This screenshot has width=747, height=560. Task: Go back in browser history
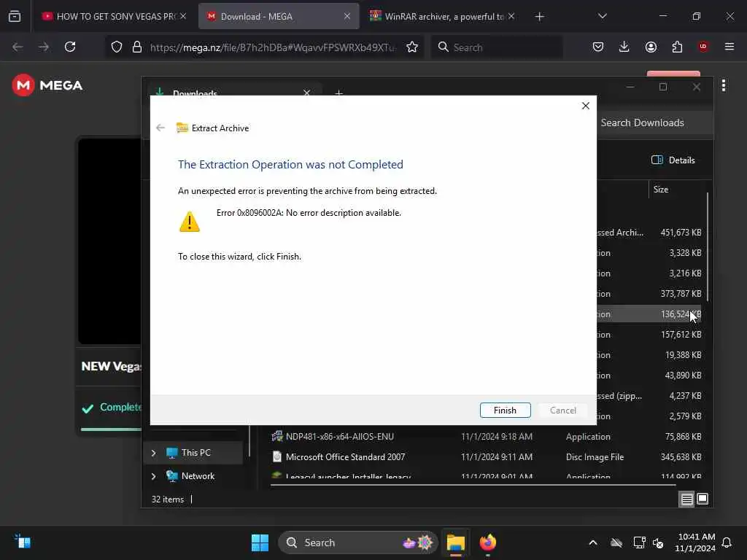coord(18,47)
